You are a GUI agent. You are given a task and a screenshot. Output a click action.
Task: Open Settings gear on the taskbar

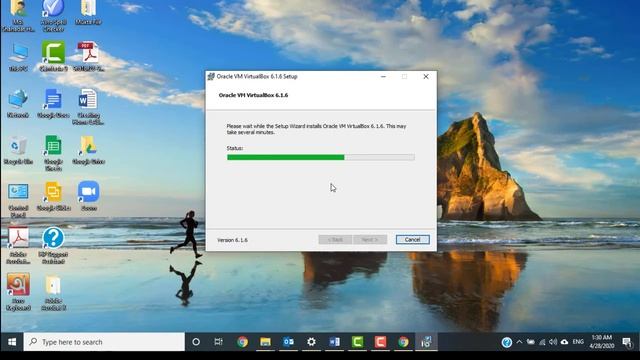[311, 342]
